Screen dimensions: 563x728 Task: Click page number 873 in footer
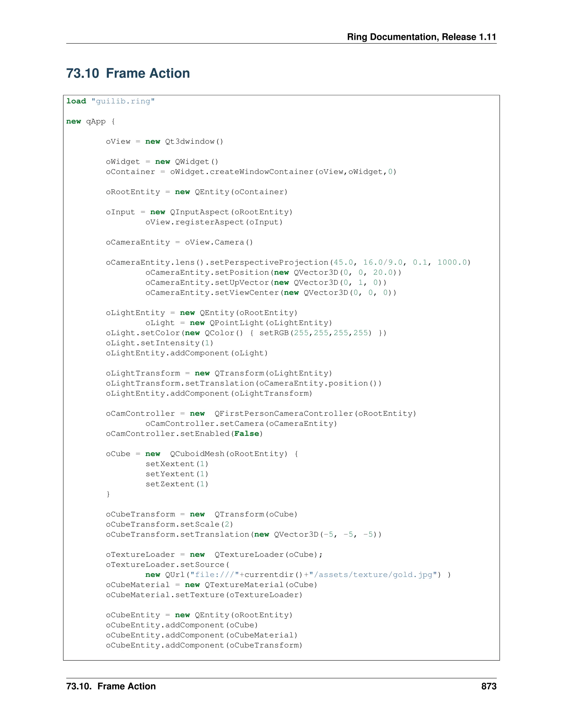[x=489, y=686]
